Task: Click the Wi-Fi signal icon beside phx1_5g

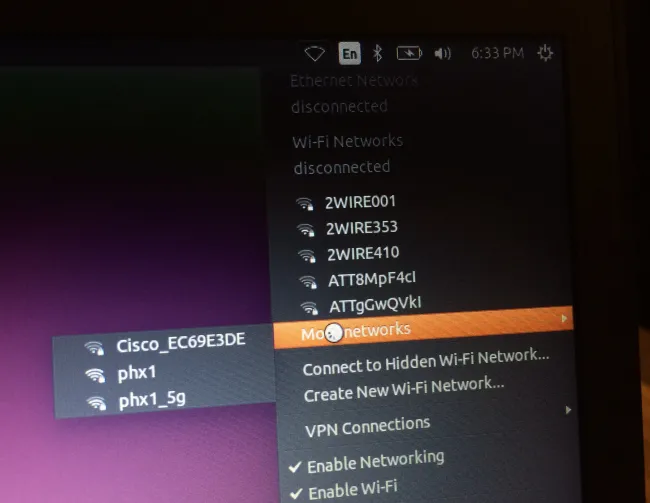Action: tap(96, 403)
